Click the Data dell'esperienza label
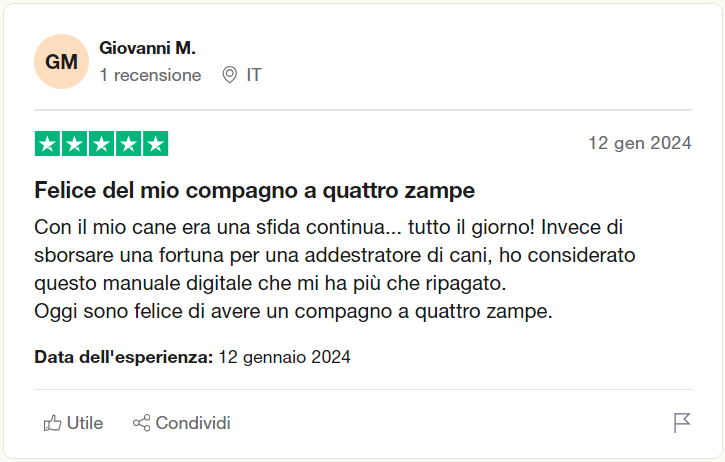725x462 pixels. pyautogui.click(x=123, y=357)
